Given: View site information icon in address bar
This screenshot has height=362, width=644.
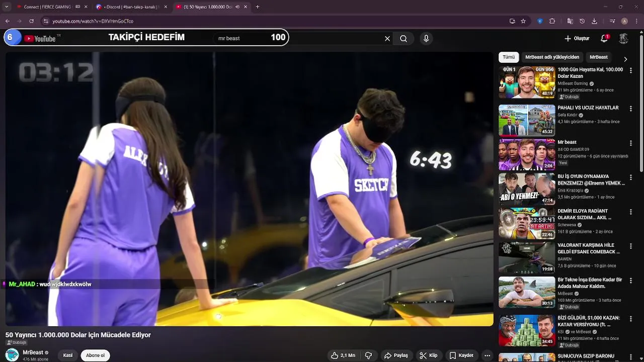Looking at the screenshot, I should point(46,21).
